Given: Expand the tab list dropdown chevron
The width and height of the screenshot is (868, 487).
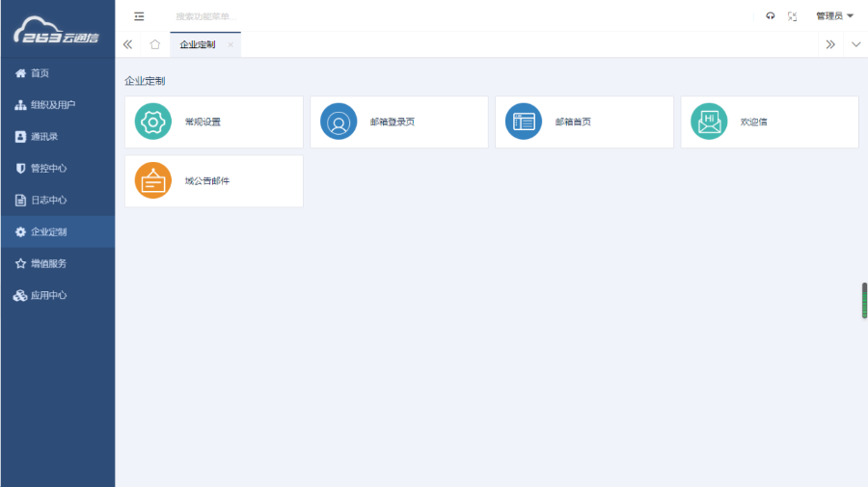Looking at the screenshot, I should click(x=855, y=44).
